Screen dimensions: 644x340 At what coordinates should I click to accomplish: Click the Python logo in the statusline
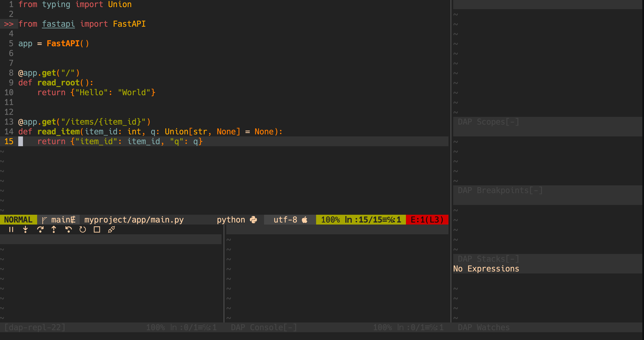point(254,219)
